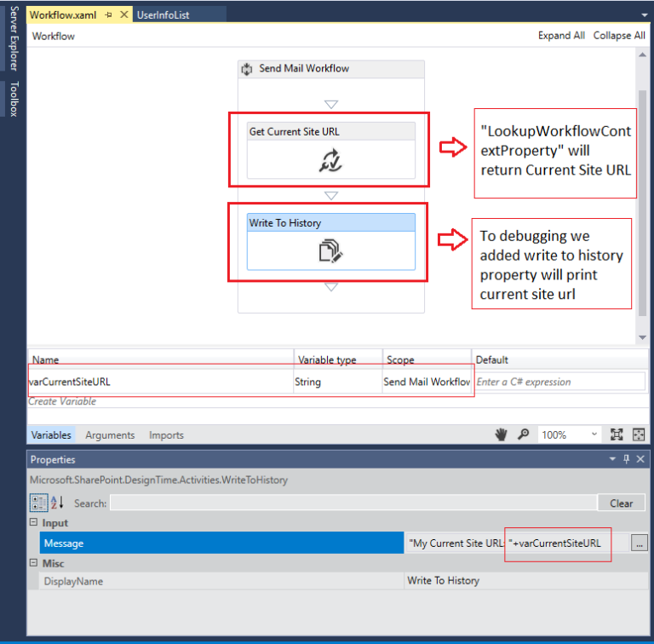Toggle the Overview mini-map icon
The height and width of the screenshot is (644, 654).
pos(639,434)
